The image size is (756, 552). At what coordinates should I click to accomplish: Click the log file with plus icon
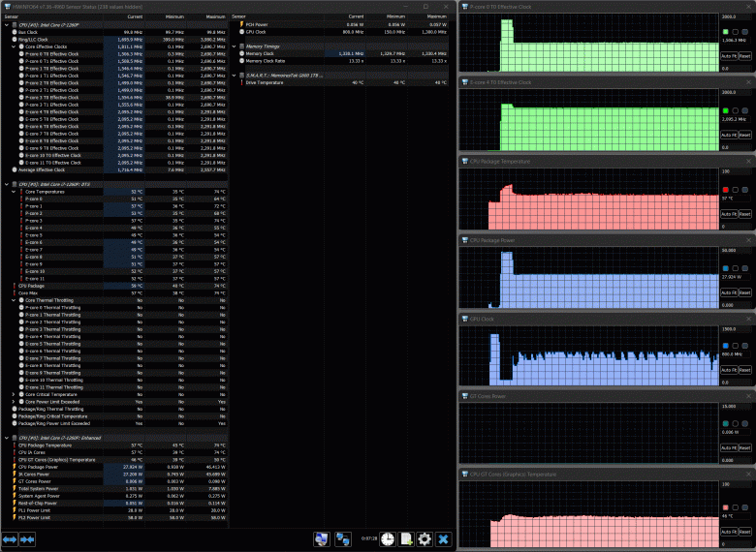[406, 539]
